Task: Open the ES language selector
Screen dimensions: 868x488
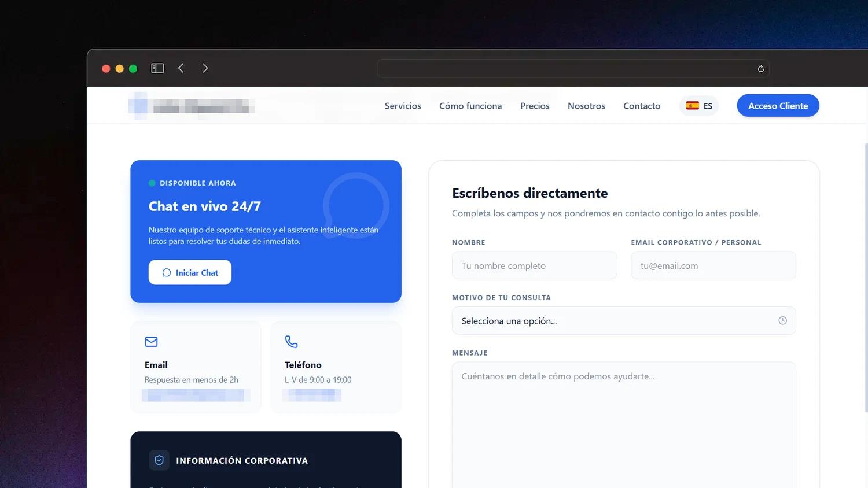Action: point(699,106)
